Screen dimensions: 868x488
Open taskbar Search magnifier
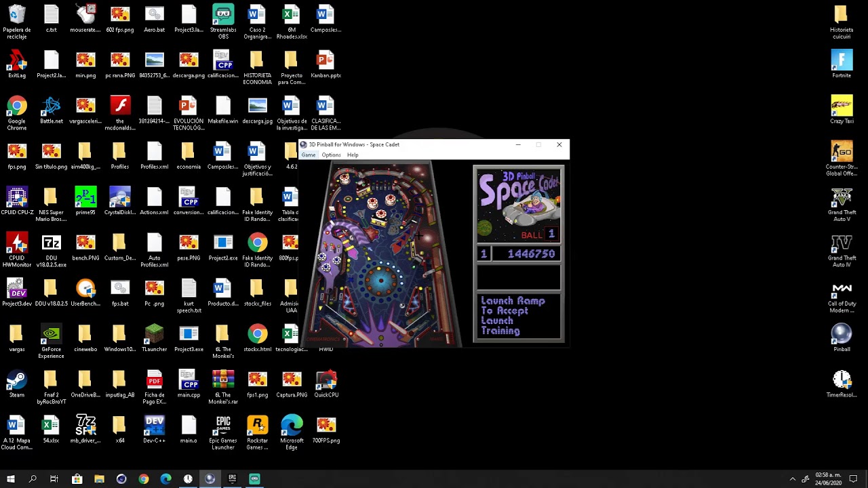pyautogui.click(x=33, y=479)
